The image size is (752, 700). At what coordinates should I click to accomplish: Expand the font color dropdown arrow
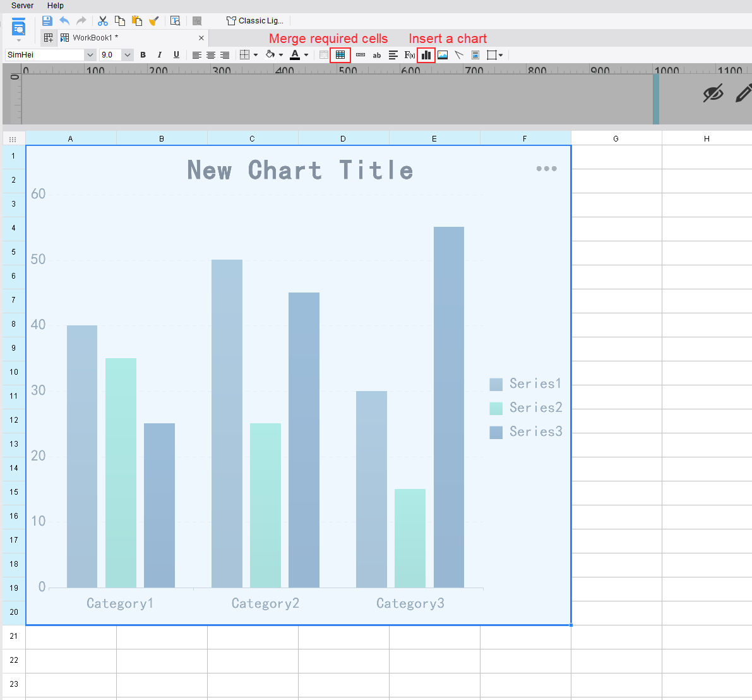tap(306, 55)
